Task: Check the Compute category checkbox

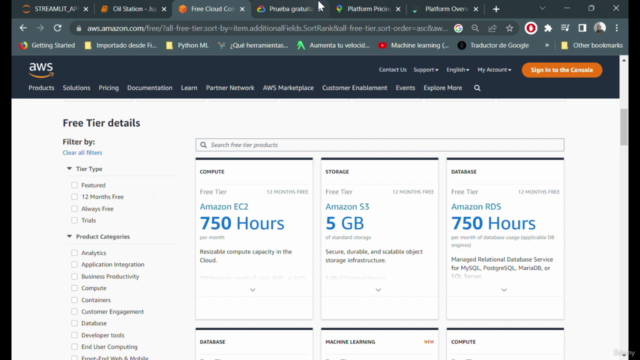Action: 74,288
